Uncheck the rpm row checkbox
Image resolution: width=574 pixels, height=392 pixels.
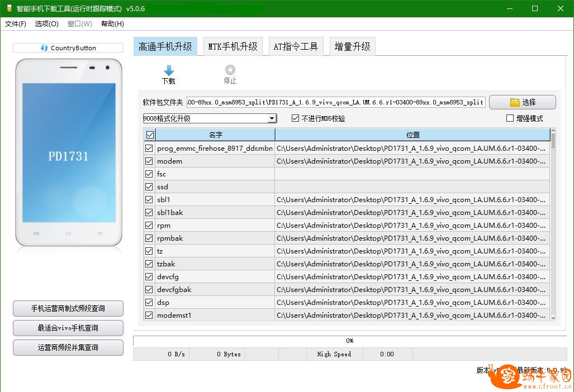click(149, 225)
